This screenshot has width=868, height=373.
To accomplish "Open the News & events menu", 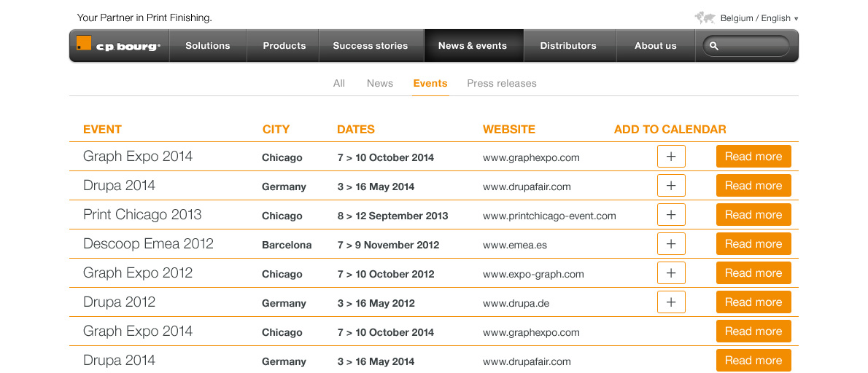I will (473, 46).
